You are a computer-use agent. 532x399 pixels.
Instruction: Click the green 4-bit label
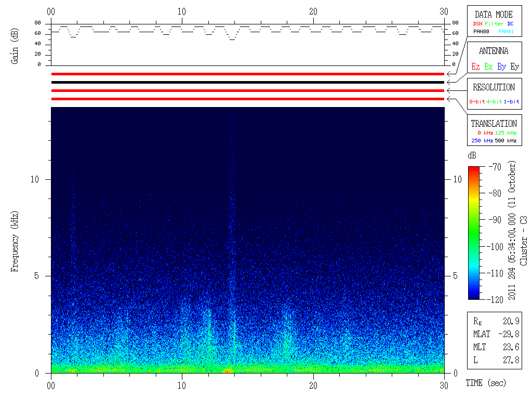(495, 101)
